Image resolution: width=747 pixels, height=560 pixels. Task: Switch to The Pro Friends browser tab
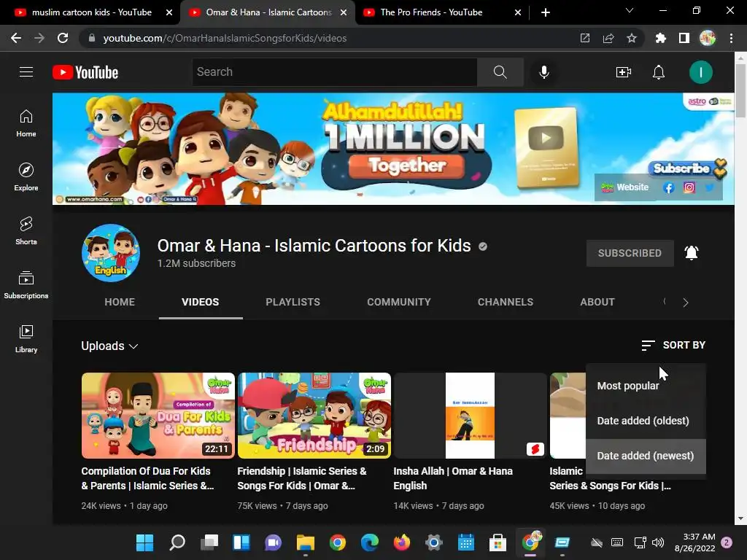(x=431, y=12)
